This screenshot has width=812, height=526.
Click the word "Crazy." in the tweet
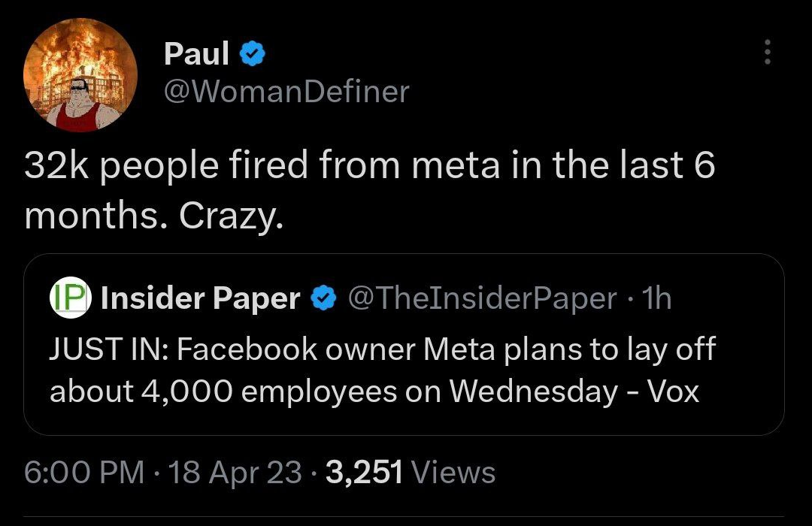[x=231, y=217]
